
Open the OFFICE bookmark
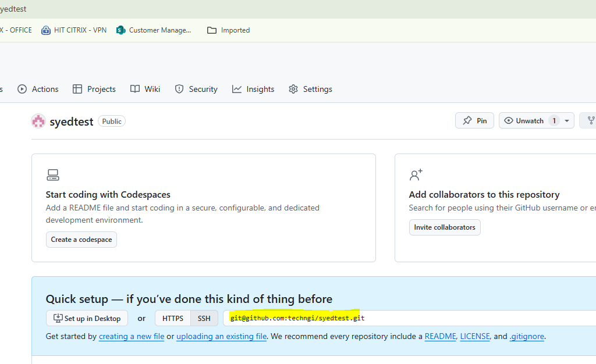16,30
